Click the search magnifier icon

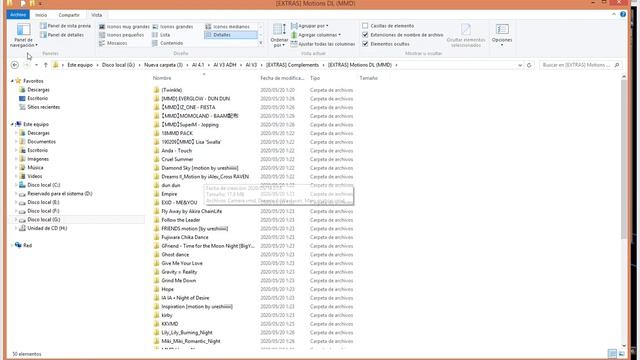tap(617, 65)
